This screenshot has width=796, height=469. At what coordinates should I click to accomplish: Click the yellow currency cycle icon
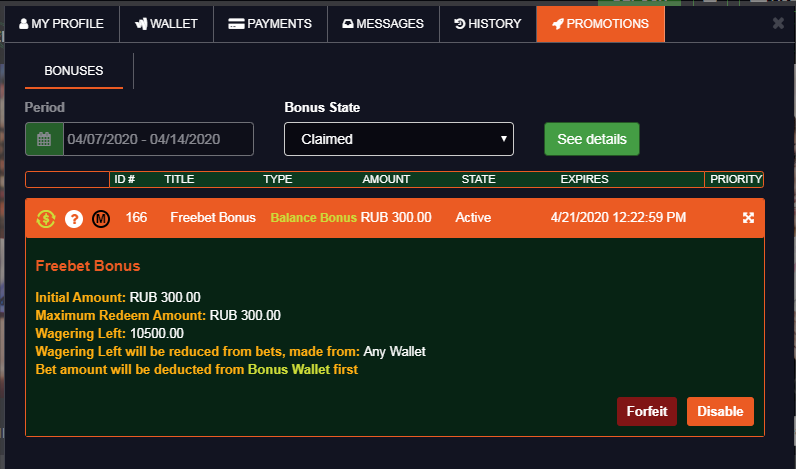[x=45, y=218]
